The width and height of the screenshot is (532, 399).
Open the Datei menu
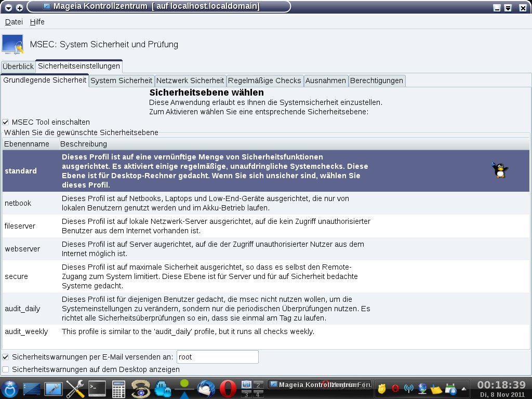[14, 22]
